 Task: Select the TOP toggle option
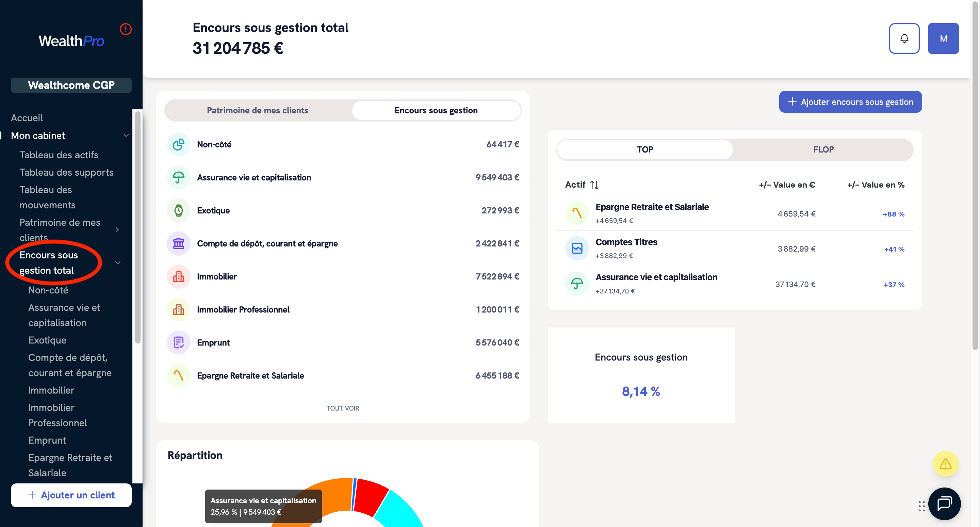[645, 149]
